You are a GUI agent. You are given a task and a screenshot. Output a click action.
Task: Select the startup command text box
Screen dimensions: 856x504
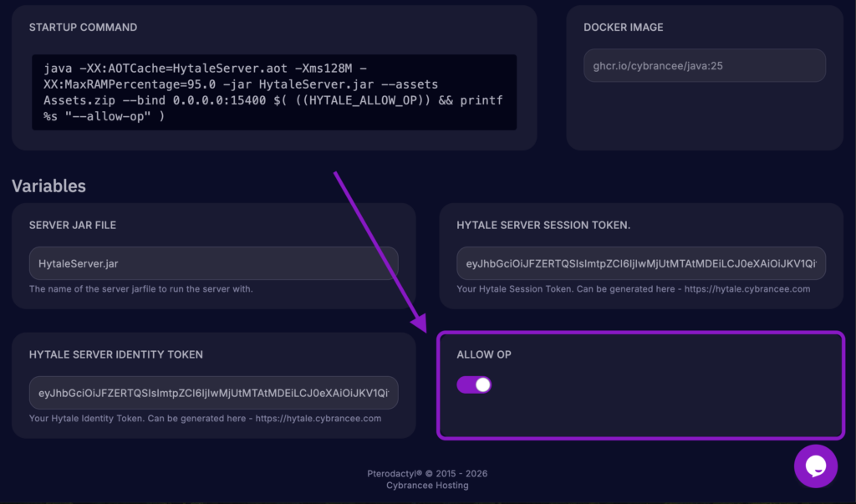coord(274,92)
